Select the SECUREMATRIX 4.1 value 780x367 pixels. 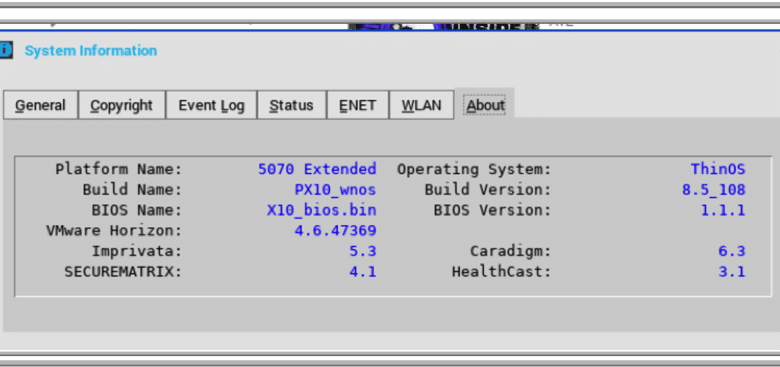(363, 272)
